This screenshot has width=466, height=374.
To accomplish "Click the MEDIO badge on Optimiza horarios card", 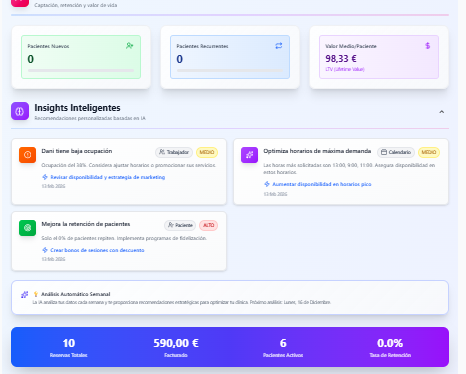I will [429, 152].
